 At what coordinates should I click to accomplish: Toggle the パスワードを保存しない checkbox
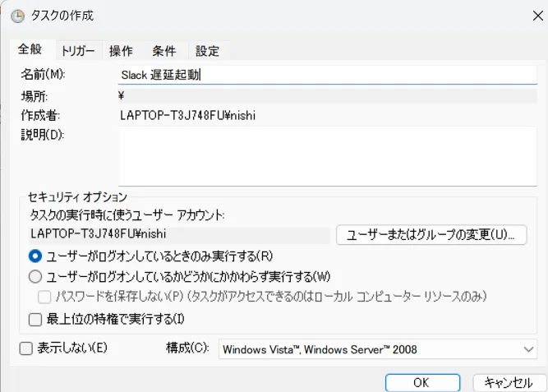(x=46, y=296)
